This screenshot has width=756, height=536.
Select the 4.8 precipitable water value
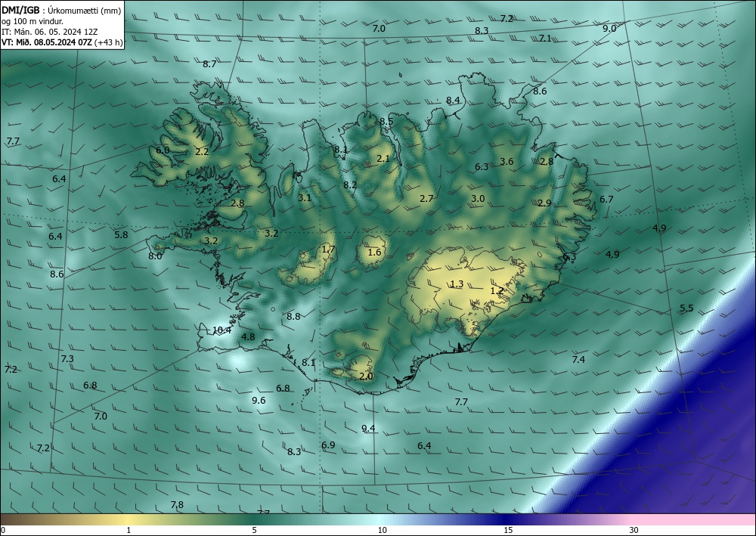point(248,337)
